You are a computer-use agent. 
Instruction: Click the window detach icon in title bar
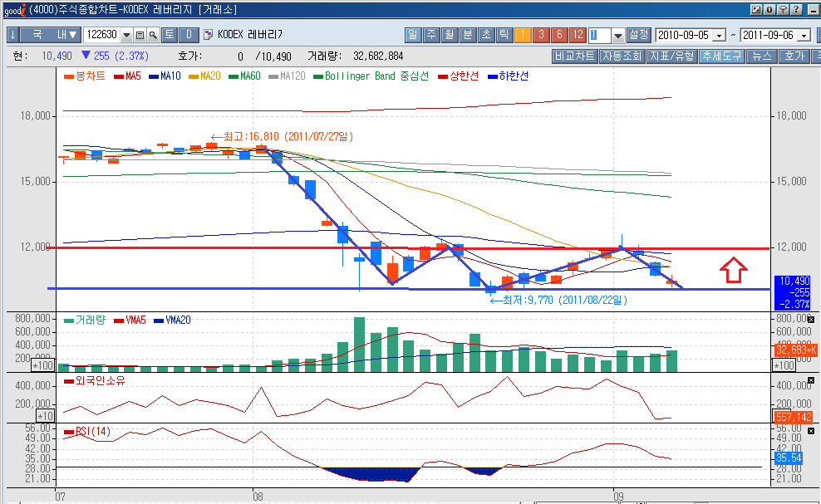tap(756, 9)
